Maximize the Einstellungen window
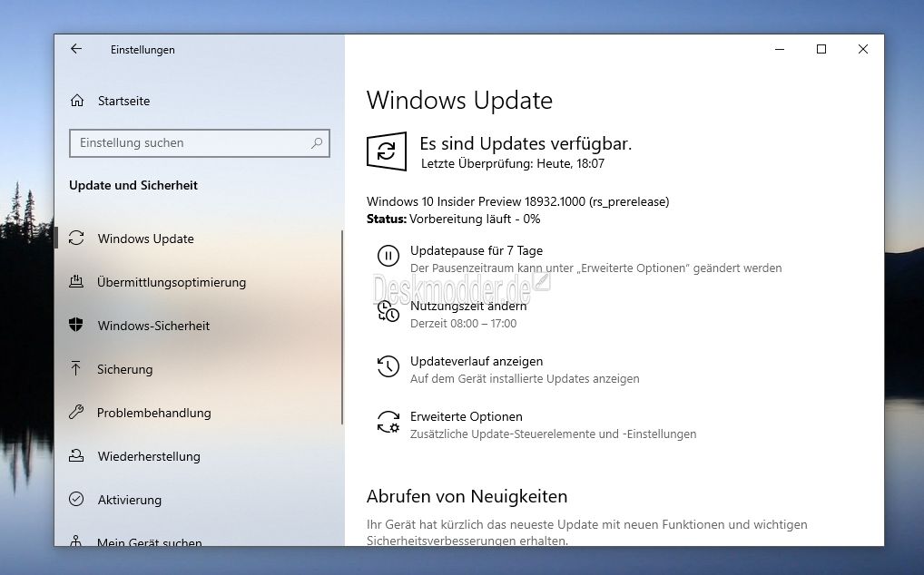924x575 pixels. 821,50
